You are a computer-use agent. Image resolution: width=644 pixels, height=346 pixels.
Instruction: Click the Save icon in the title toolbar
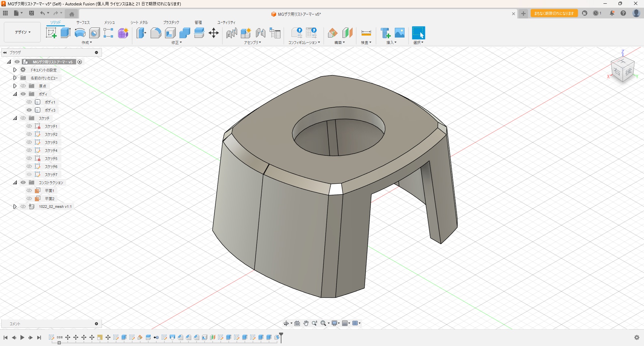(x=32, y=13)
